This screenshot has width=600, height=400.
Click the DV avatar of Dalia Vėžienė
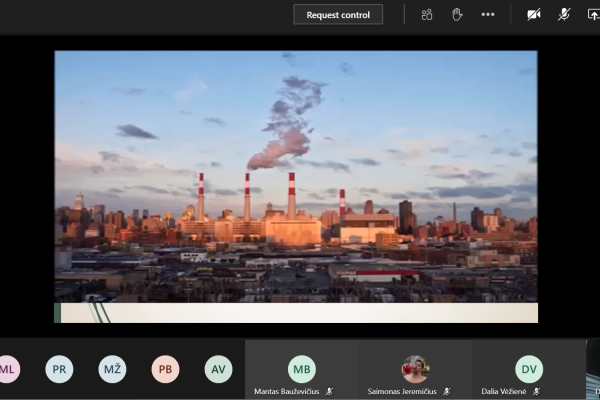529,369
